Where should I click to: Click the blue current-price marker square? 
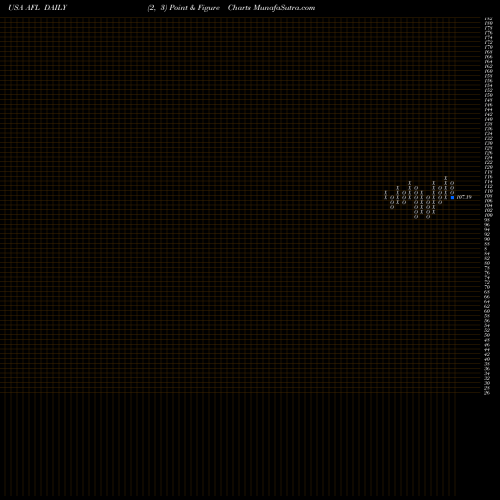(x=452, y=197)
